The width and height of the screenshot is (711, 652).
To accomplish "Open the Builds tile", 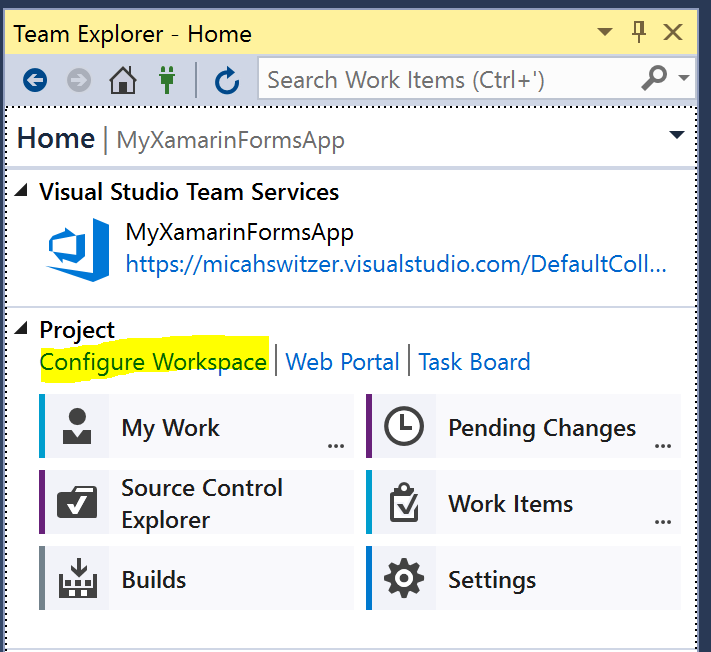I will click(x=196, y=579).
